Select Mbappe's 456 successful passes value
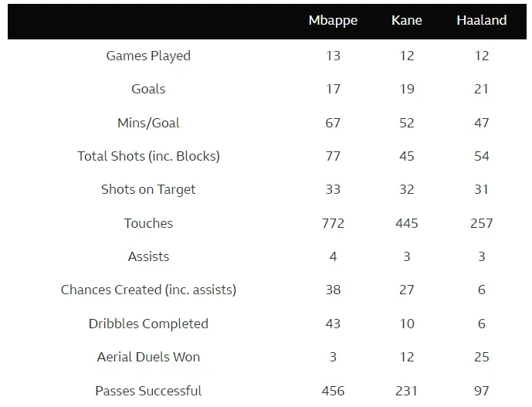The width and height of the screenshot is (532, 407). [x=333, y=391]
